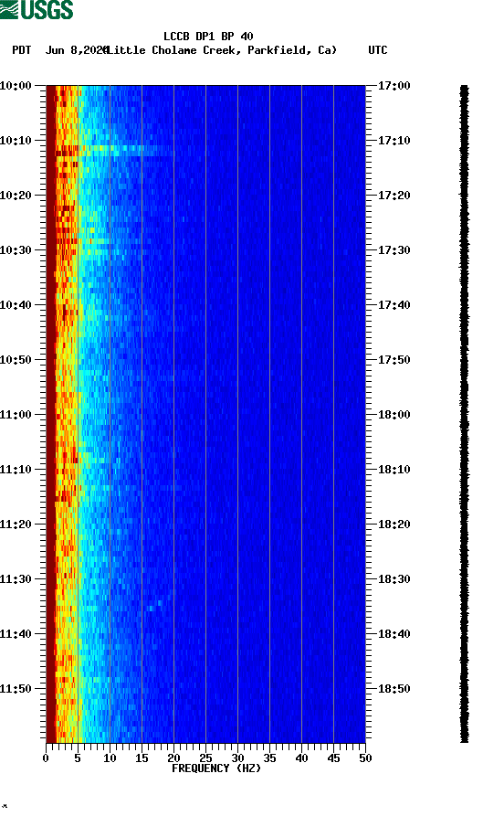504x816 pixels.
Task: Click the '11:40' PDT time label
Action: 16,633
